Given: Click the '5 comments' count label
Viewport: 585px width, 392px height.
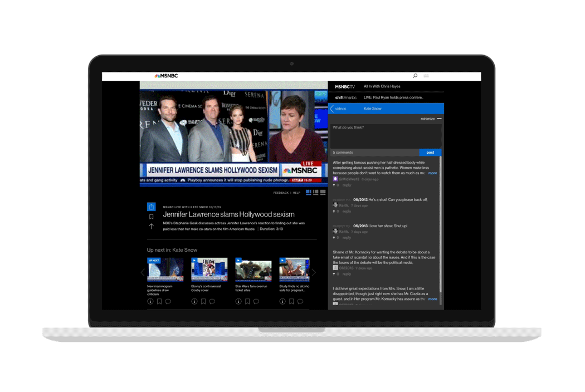Looking at the screenshot, I should [343, 153].
